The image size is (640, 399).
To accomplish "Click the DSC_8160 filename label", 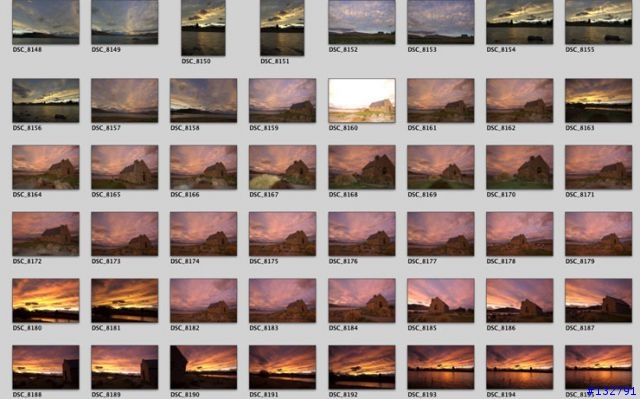I will (x=343, y=128).
